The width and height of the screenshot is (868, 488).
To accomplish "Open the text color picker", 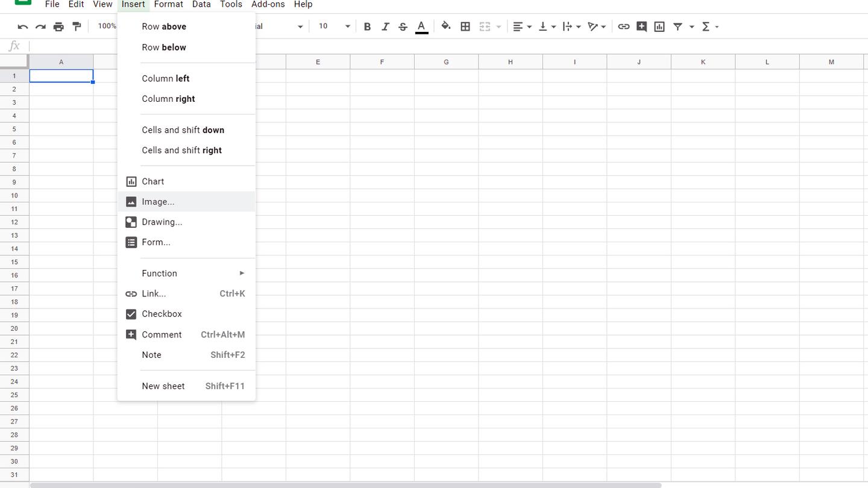I will tap(422, 27).
